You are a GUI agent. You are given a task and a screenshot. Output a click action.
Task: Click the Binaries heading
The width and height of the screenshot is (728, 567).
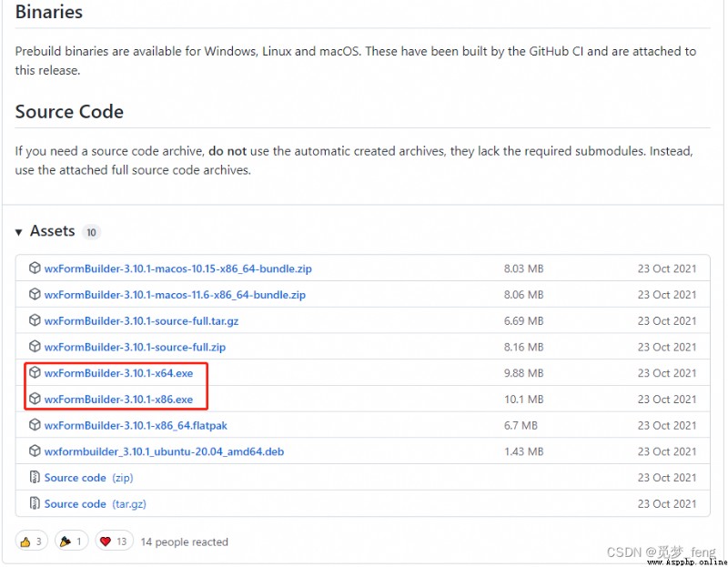pyautogui.click(x=49, y=12)
